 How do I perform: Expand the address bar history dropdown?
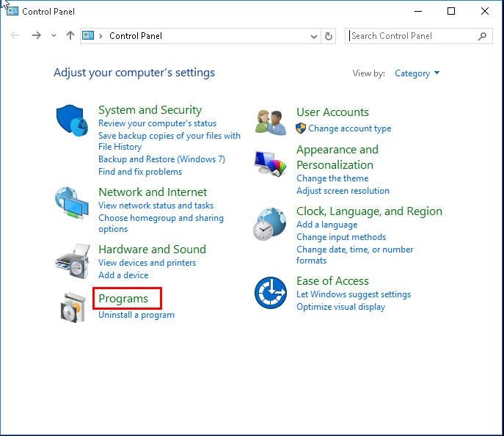pos(314,36)
